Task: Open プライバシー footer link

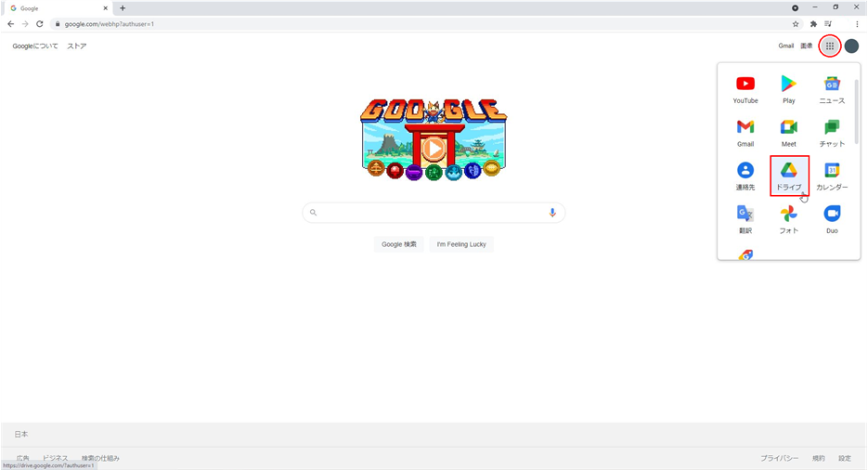Action: 779,458
